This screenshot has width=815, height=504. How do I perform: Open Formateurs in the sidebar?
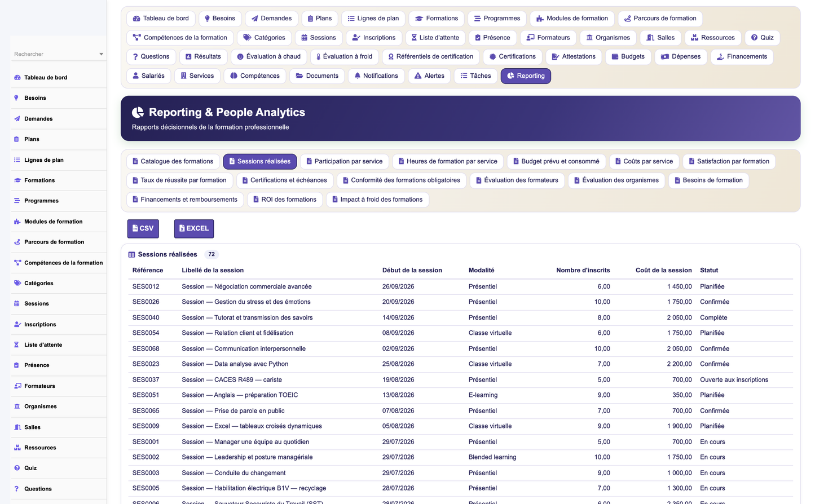pyautogui.click(x=59, y=386)
